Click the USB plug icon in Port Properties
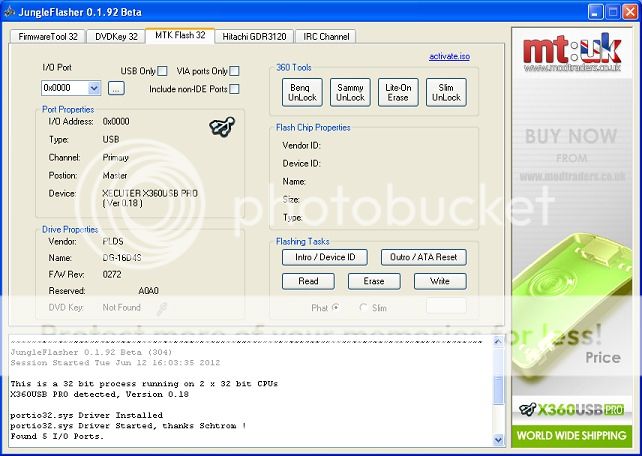 221,127
